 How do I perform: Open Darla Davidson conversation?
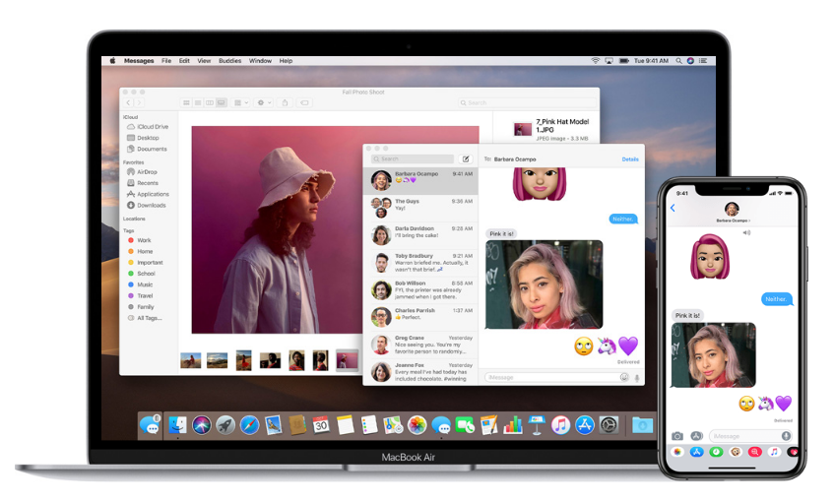tap(420, 234)
